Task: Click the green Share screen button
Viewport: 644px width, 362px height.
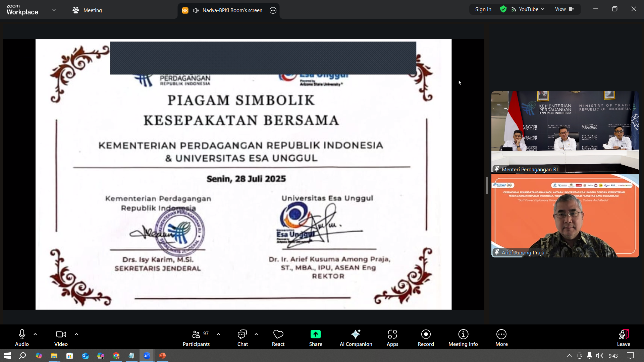Action: 316,338
